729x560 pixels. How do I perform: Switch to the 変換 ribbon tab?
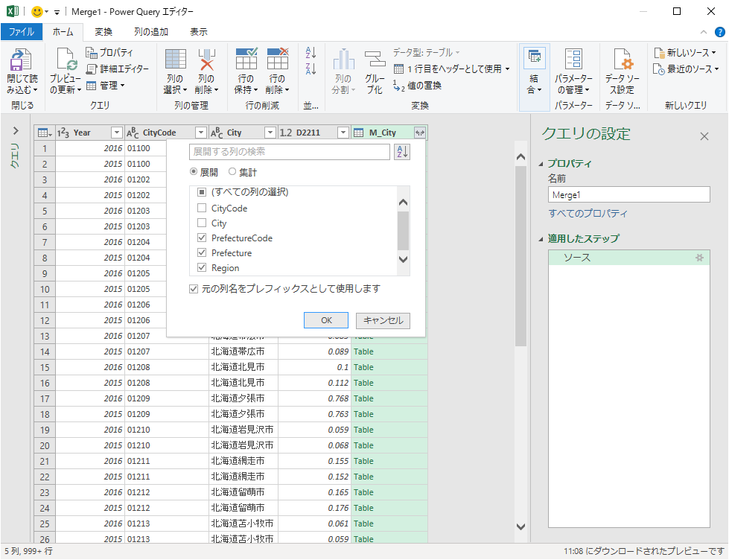104,32
